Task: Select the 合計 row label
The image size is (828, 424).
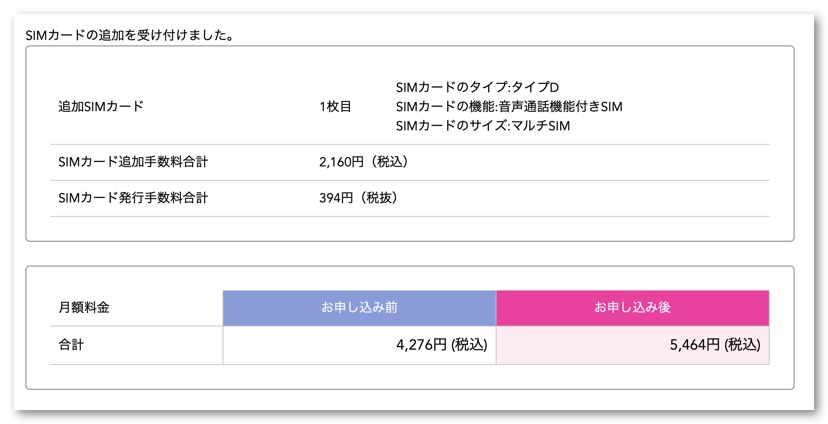Action: 72,345
